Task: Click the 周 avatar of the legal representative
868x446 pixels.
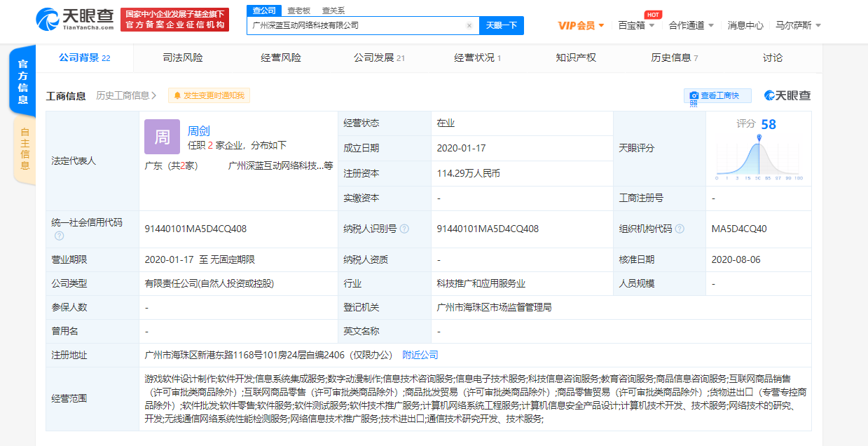Action: click(163, 136)
